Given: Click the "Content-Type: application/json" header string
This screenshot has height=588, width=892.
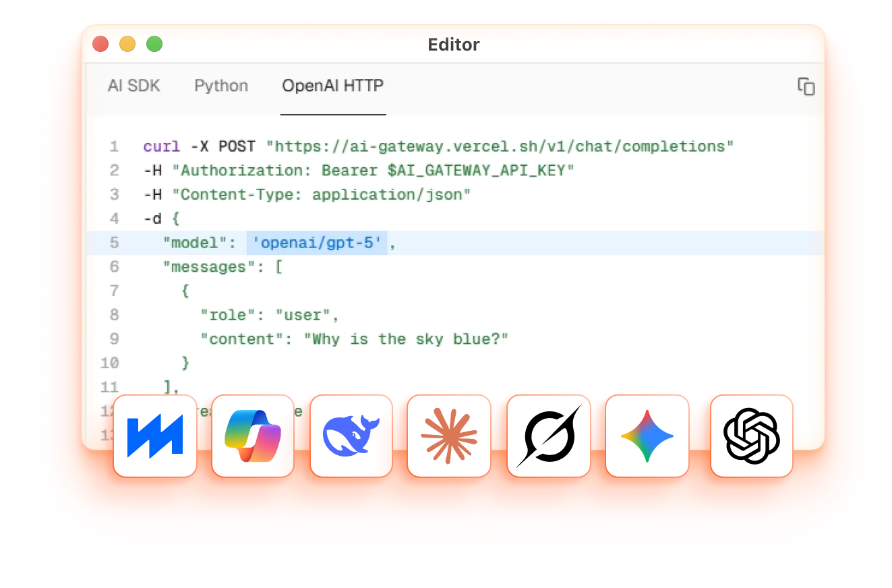Looking at the screenshot, I should pos(321,195).
